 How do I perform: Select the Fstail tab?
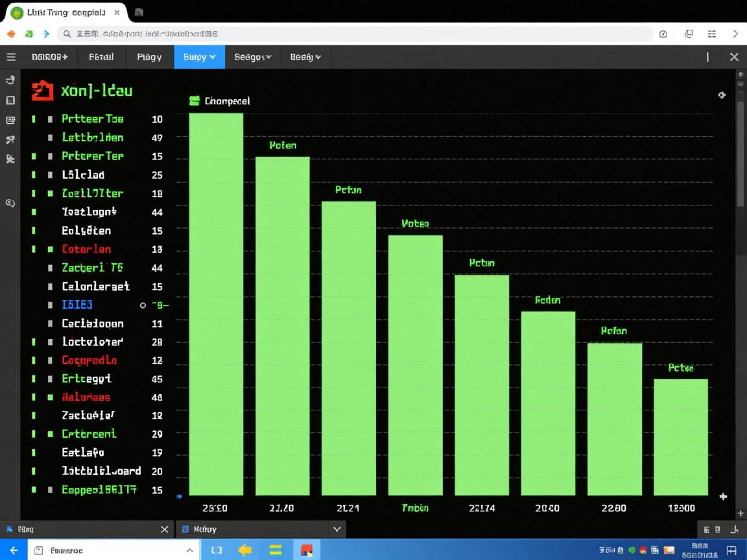(x=101, y=57)
